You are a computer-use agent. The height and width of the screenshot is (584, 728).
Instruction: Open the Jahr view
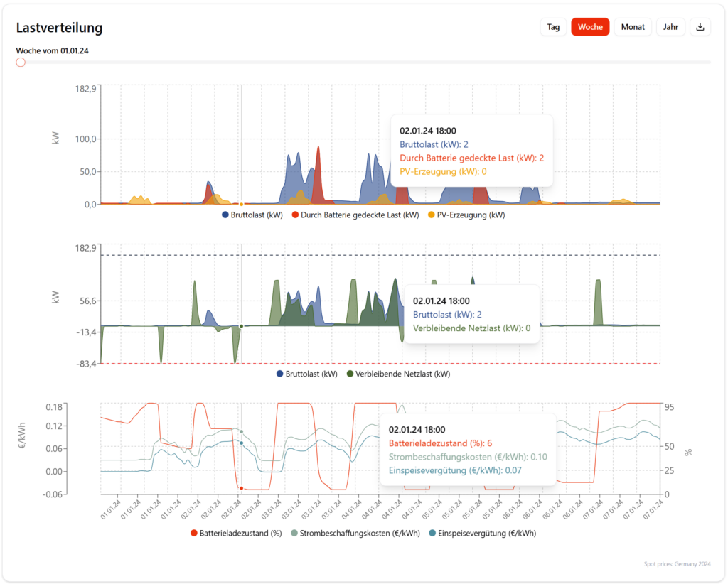tap(670, 27)
